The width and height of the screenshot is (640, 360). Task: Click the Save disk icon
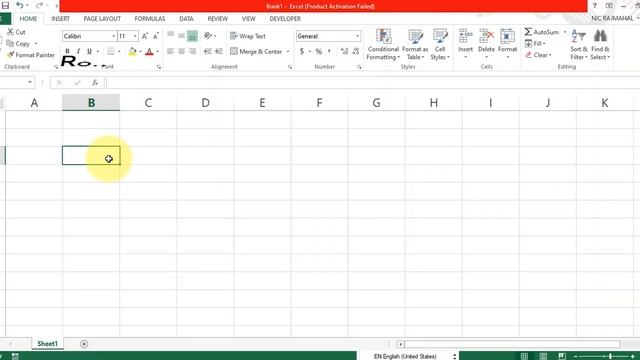click(x=5, y=6)
